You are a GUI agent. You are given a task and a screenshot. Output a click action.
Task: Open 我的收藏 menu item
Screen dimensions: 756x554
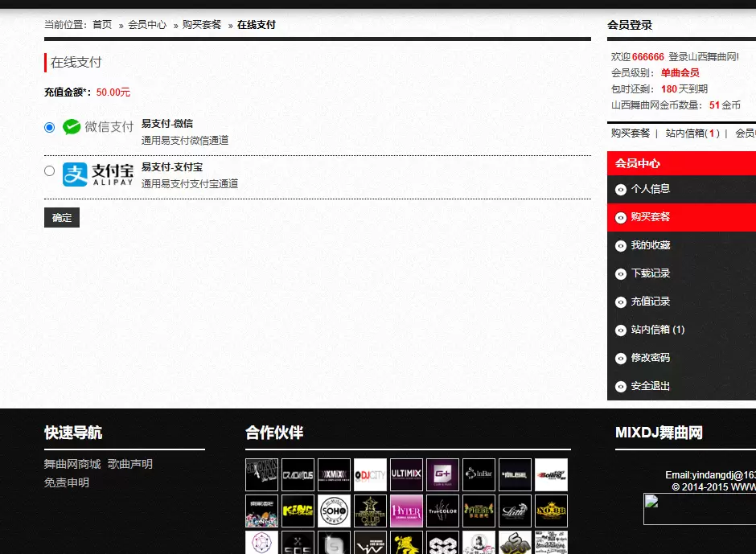pos(651,245)
